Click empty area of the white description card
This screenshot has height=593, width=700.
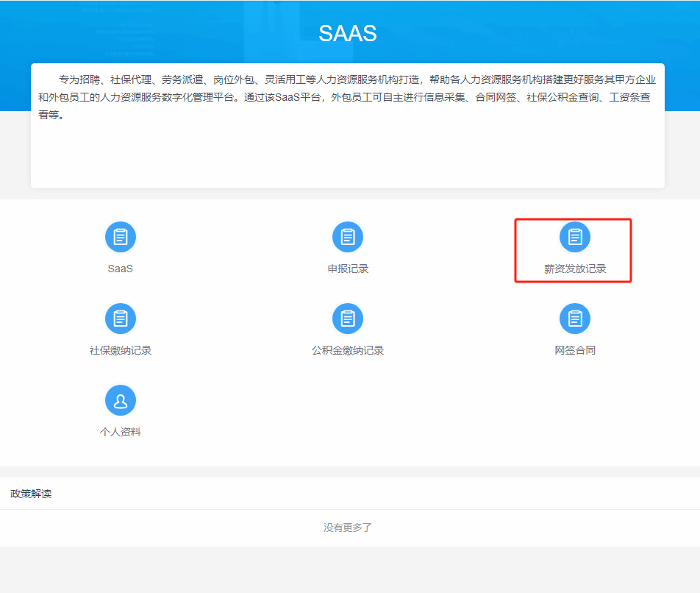tap(347, 158)
